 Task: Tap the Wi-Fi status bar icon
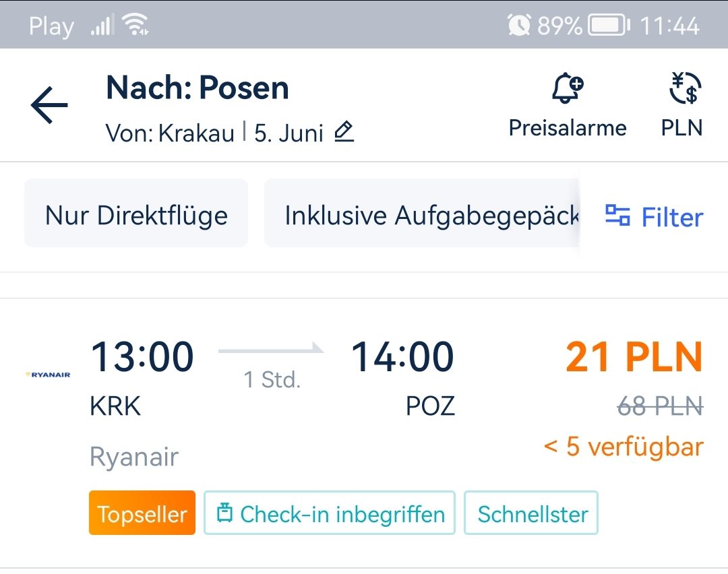pos(135,24)
